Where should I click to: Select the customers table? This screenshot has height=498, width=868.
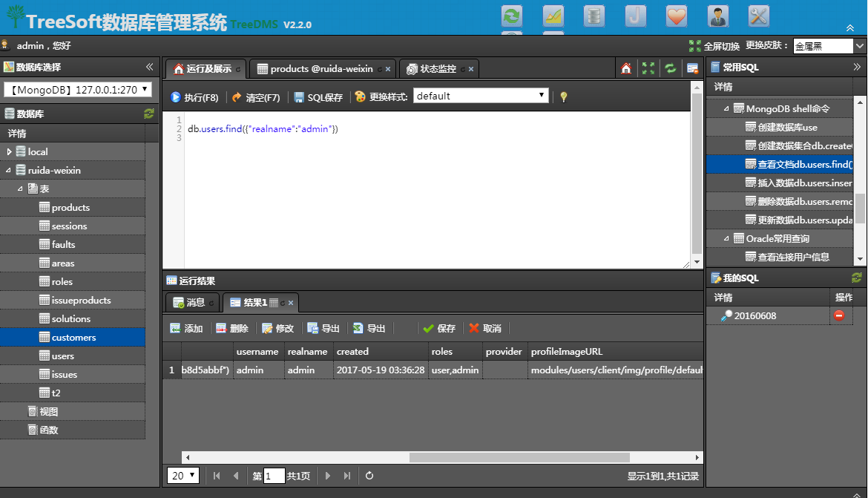pos(73,338)
